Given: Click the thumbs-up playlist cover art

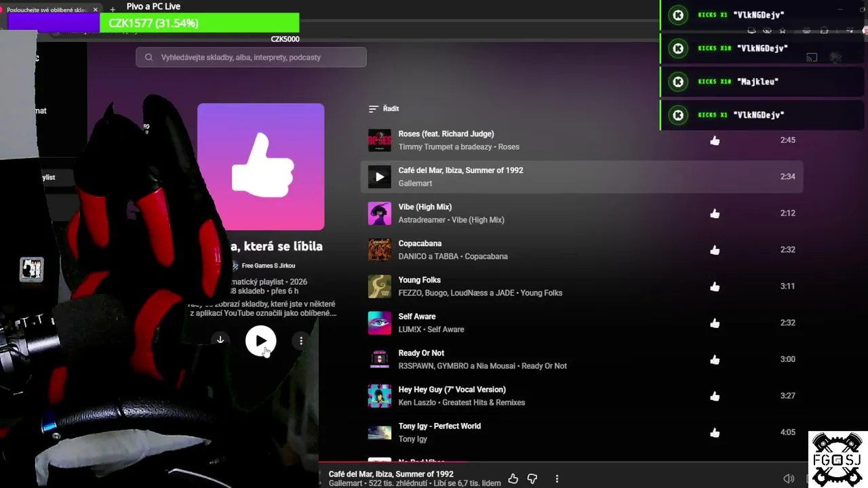Looking at the screenshot, I should pyautogui.click(x=261, y=167).
